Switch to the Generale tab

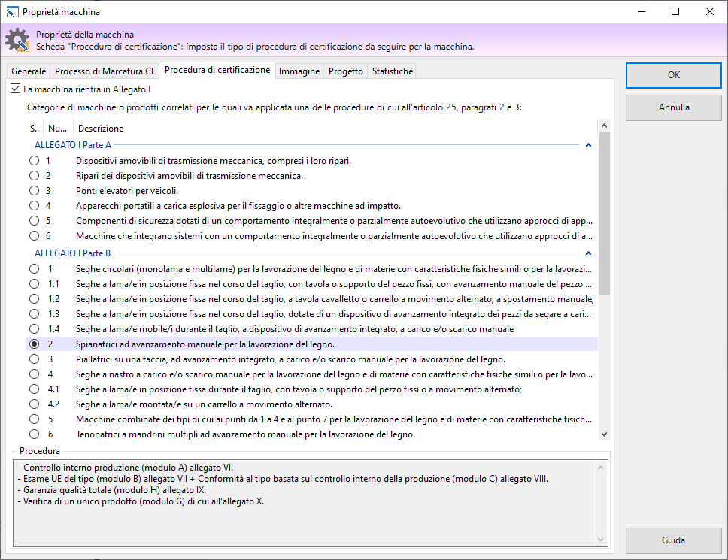[x=28, y=71]
